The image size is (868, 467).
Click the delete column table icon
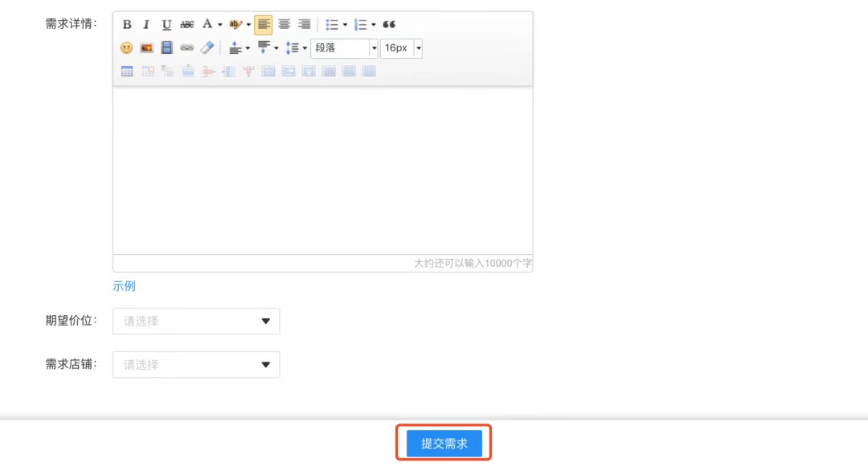pyautogui.click(x=248, y=72)
